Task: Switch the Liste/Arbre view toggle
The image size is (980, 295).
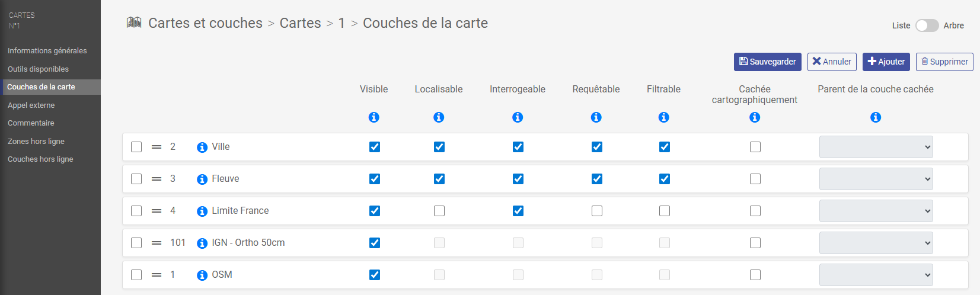Action: 927,25
